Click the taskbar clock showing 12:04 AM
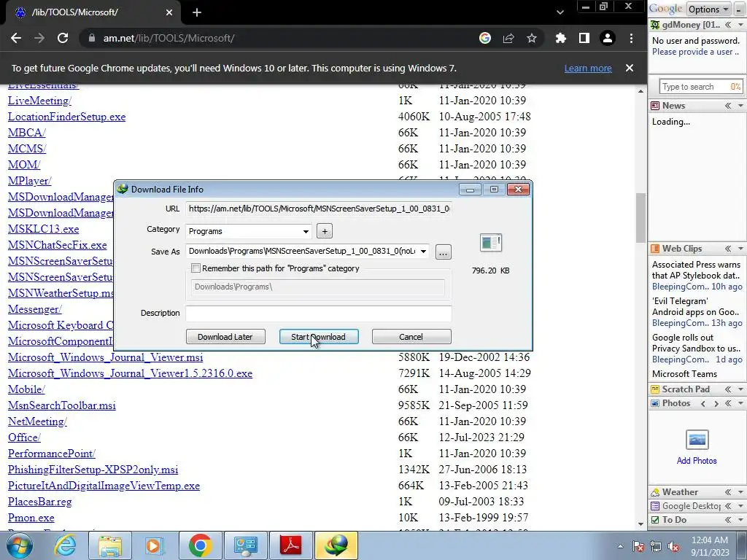 710,546
